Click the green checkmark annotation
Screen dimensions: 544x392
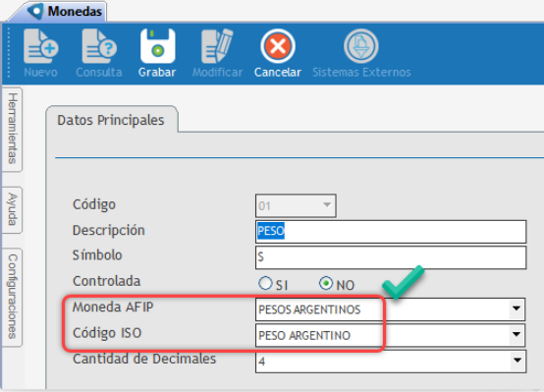404,282
